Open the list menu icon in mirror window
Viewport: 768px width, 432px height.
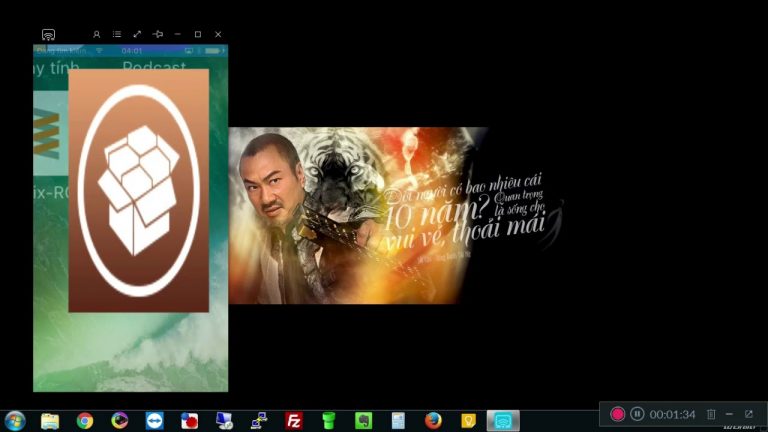117,34
